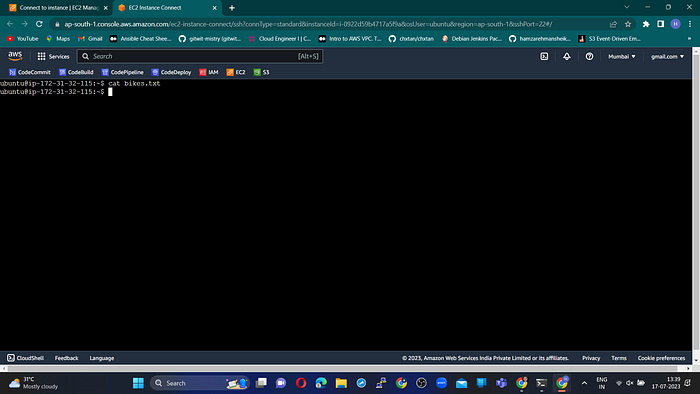
Task: Open the browser extensions puzzle icon
Action: click(x=646, y=24)
